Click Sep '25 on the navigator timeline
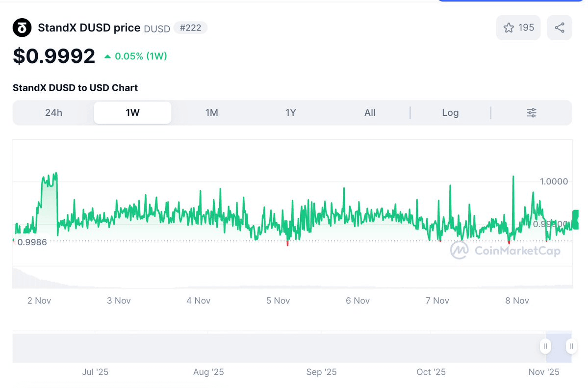Image resolution: width=588 pixels, height=388 pixels. [x=321, y=372]
